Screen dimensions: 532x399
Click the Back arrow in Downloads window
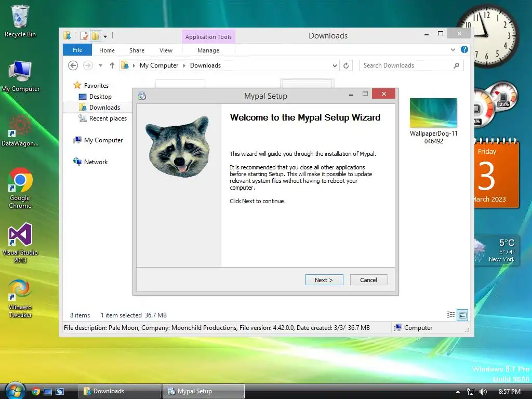coord(73,65)
